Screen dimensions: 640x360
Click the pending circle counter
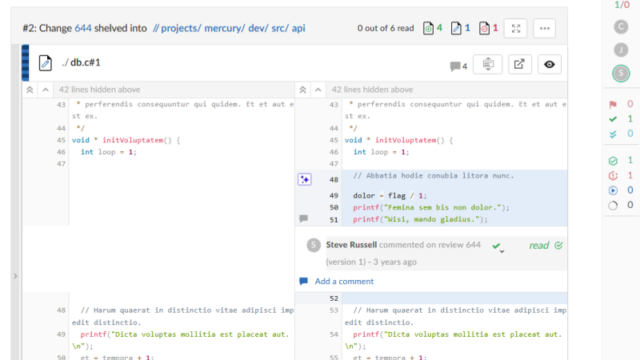621,205
